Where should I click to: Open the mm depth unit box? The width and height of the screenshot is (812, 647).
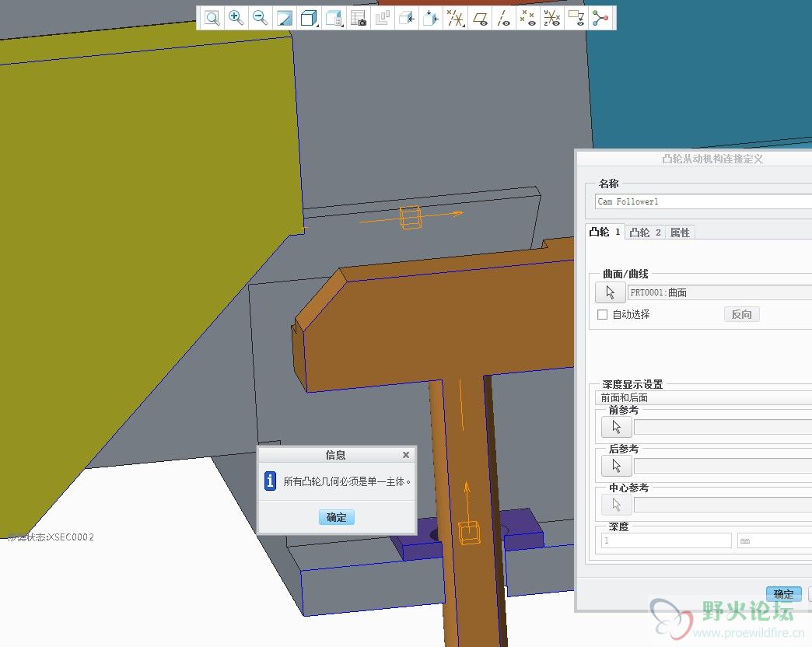(x=775, y=540)
